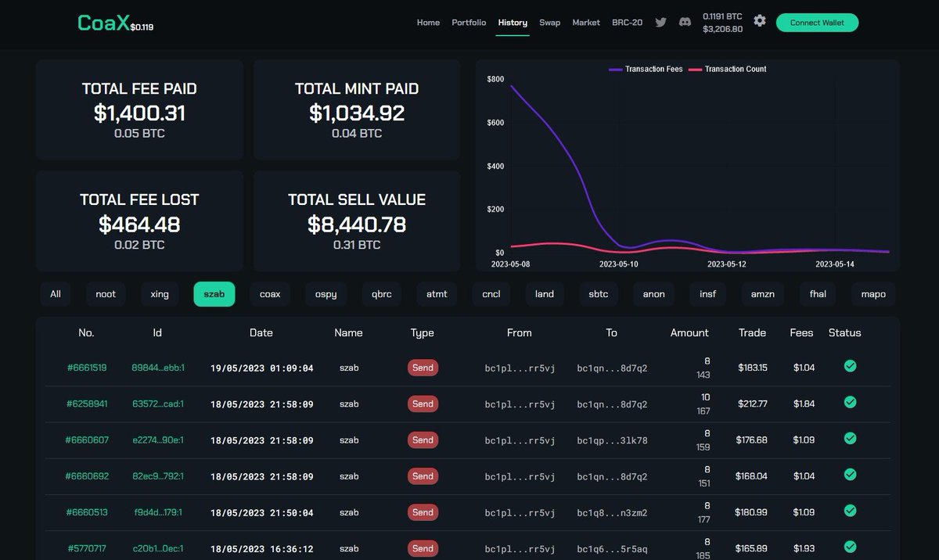Click the recipient address bc1qp...3lk78
This screenshot has width=939, height=560.
tap(612, 440)
